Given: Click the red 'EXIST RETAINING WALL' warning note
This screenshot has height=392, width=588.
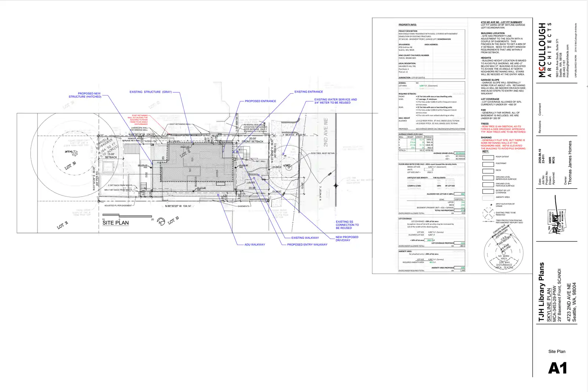Looking at the screenshot, I should pyautogui.click(x=139, y=120).
